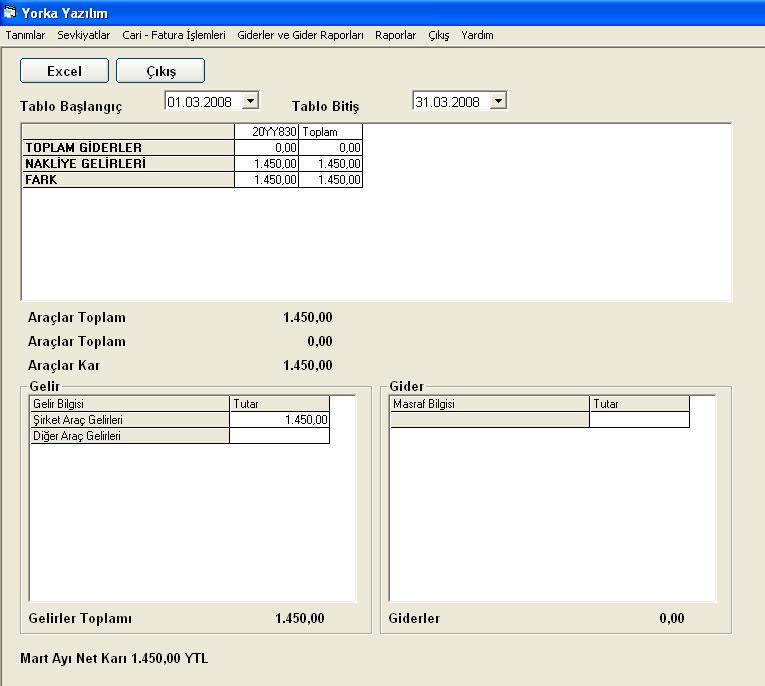The image size is (765, 686).
Task: Expand the Tablo Bitiş date dropdown
Action: tap(498, 101)
